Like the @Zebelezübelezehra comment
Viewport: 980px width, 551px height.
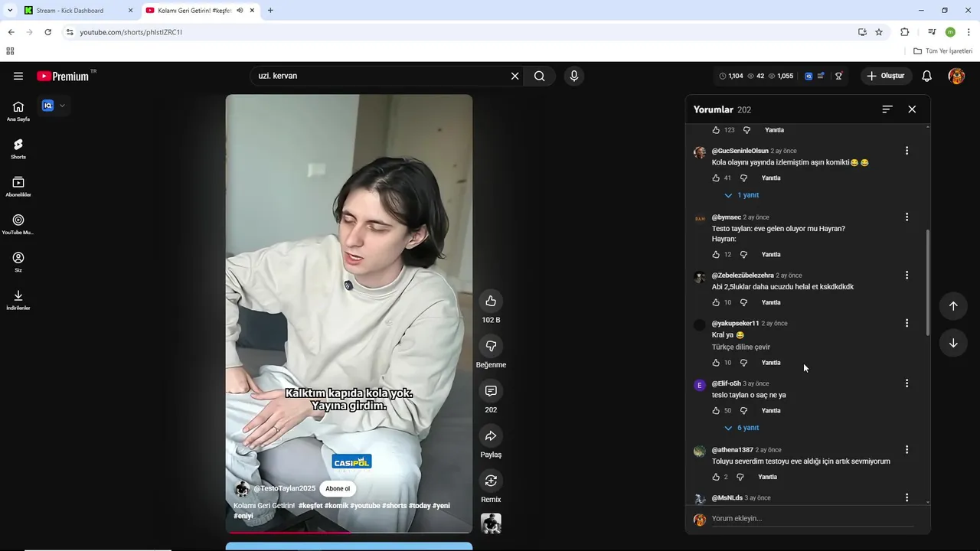(716, 302)
